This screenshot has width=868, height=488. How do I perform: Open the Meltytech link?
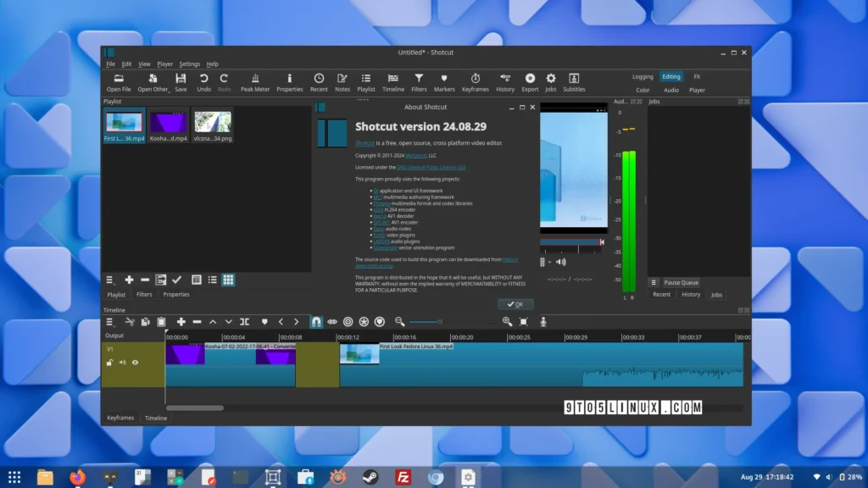(415, 156)
